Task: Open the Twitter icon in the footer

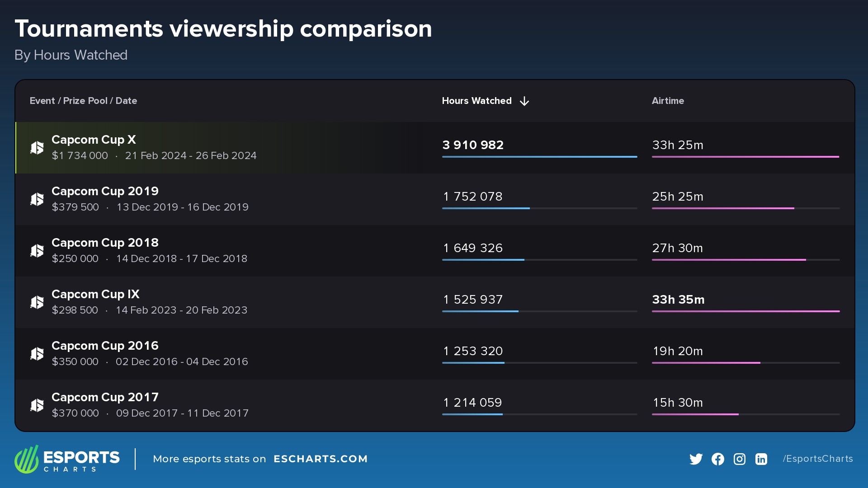Action: (696, 459)
